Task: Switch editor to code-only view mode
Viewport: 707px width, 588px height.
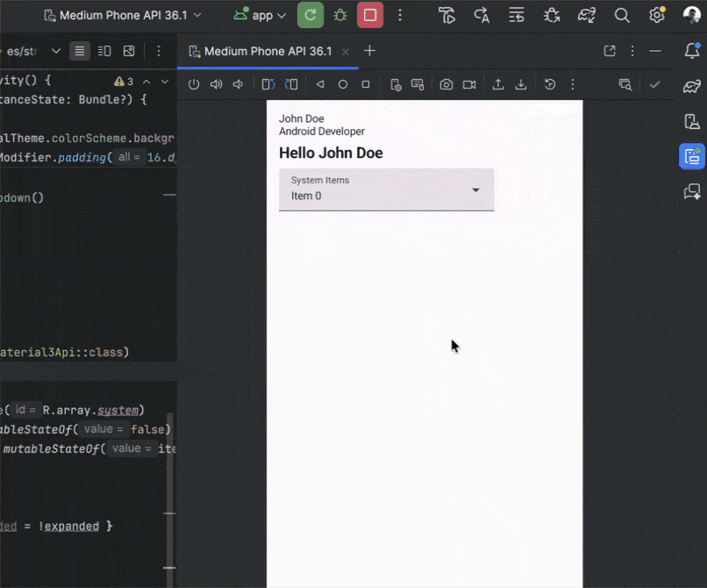Action: (81, 51)
